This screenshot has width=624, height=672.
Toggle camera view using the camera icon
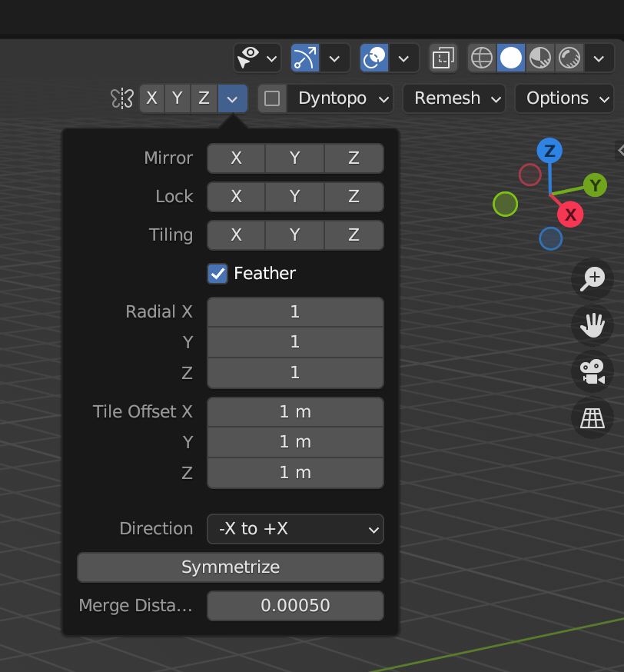click(x=592, y=372)
